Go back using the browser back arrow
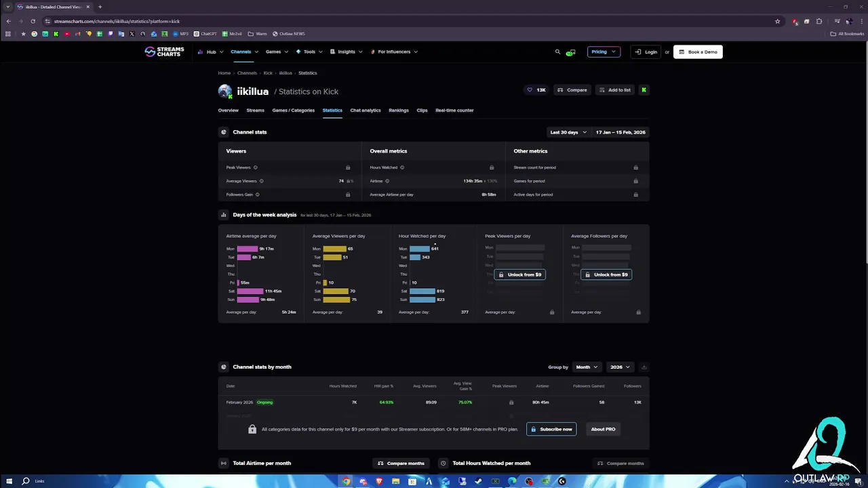The image size is (868, 488). (x=8, y=21)
